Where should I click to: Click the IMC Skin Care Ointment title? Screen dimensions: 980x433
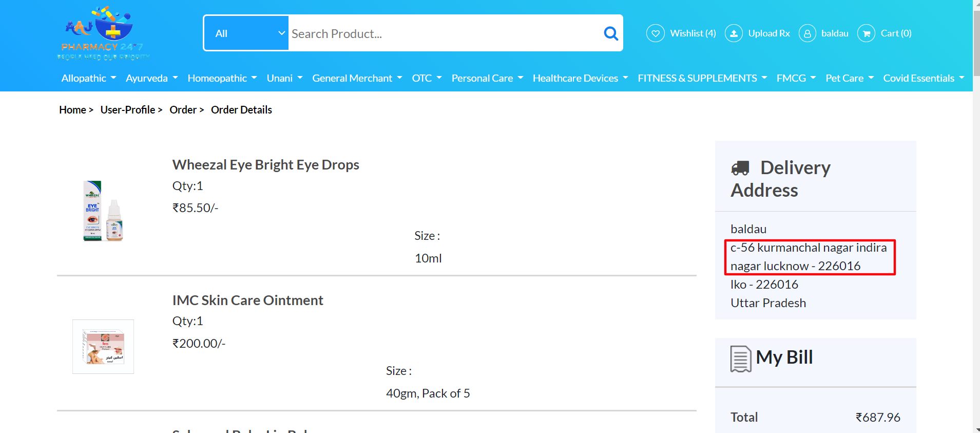(x=248, y=300)
